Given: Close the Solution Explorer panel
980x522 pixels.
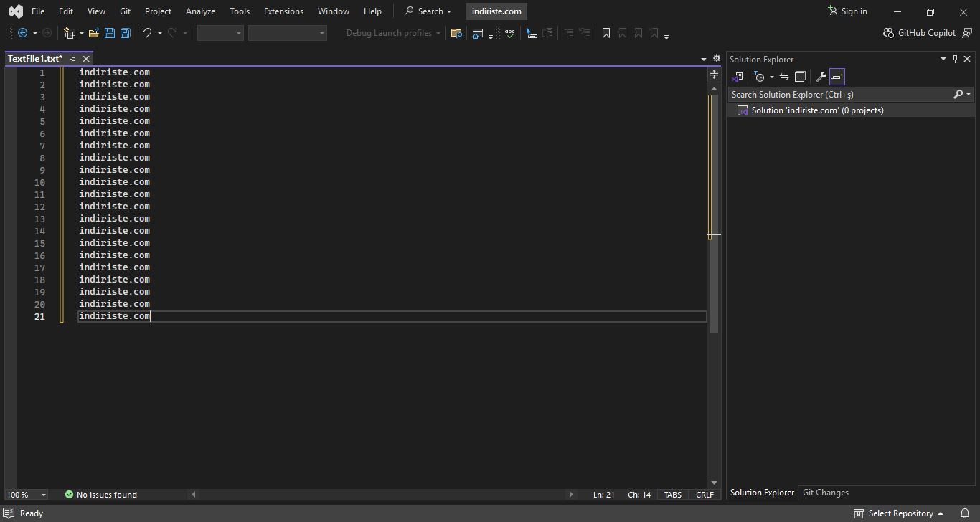Looking at the screenshot, I should [967, 59].
